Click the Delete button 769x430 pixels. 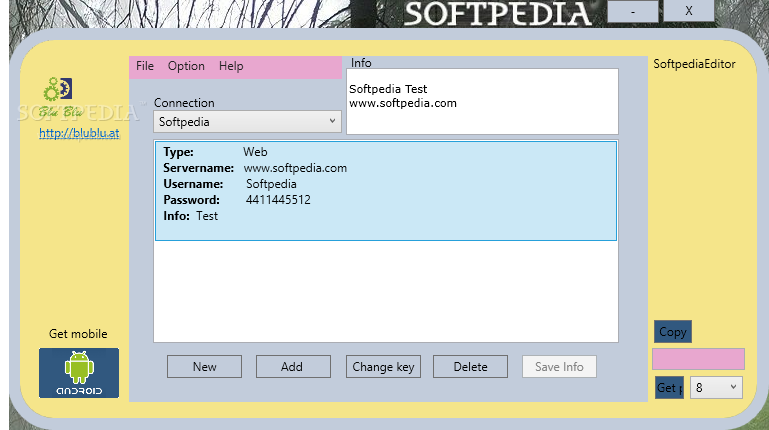click(x=470, y=367)
